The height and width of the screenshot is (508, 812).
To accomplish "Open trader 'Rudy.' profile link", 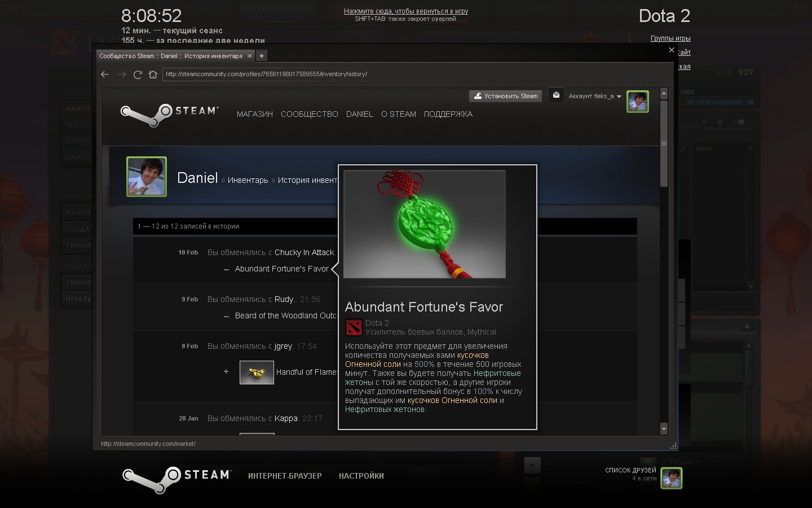I will point(285,299).
